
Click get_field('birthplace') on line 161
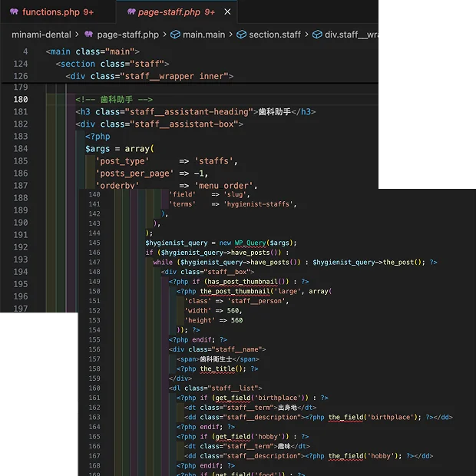pyautogui.click(x=260, y=398)
